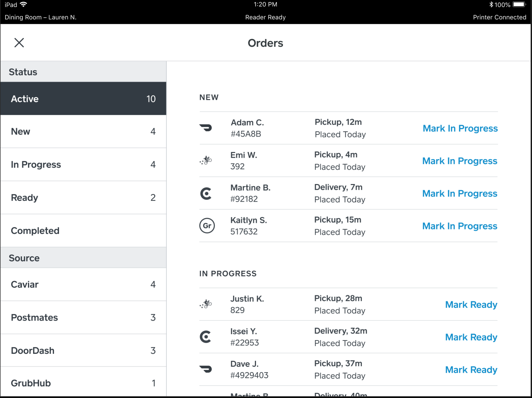532x398 pixels.
Task: Click the Orders page title
Action: (x=265, y=43)
